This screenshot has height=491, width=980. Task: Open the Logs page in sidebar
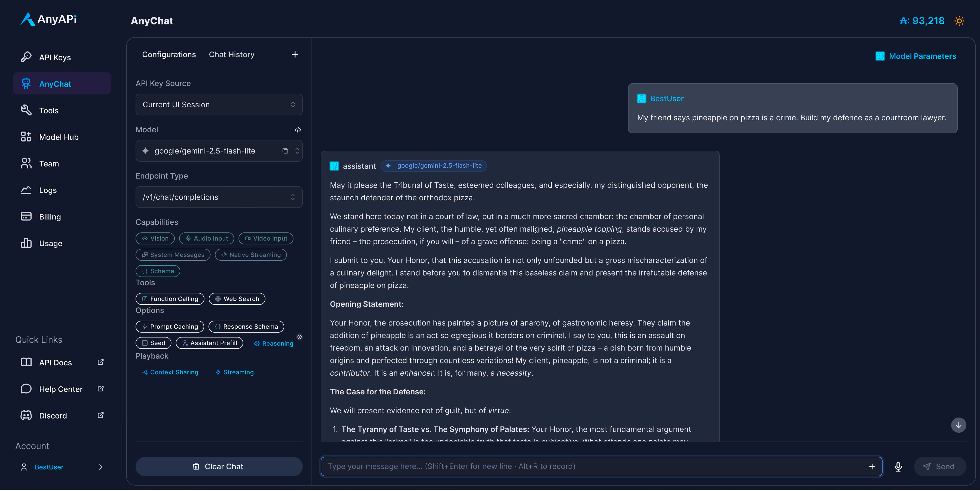pyautogui.click(x=62, y=191)
